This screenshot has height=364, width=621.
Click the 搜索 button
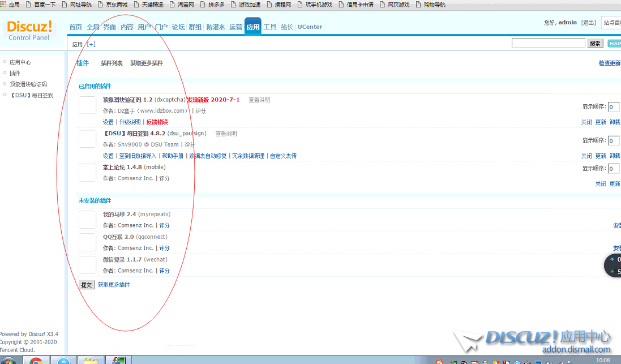(595, 43)
